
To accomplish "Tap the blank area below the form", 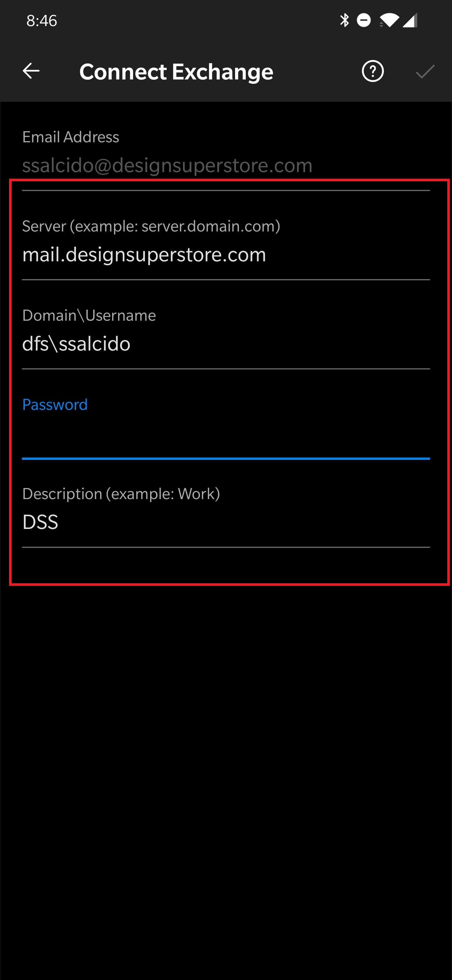I will 226,761.
